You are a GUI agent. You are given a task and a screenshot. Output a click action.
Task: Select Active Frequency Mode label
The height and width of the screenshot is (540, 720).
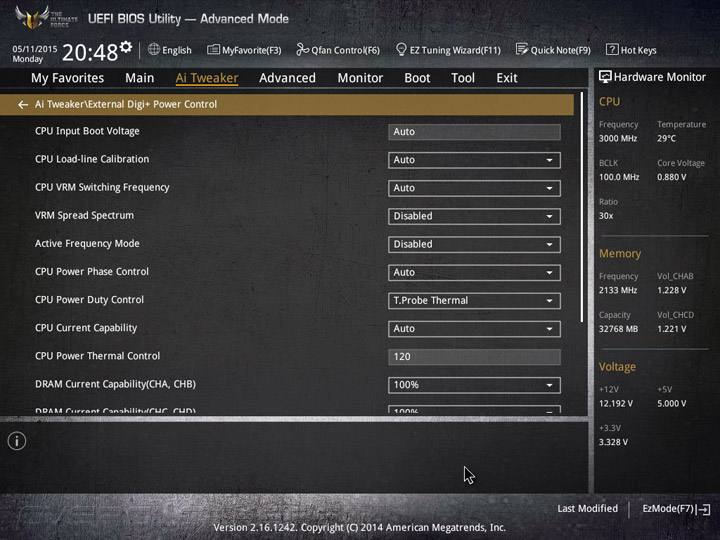coord(87,243)
